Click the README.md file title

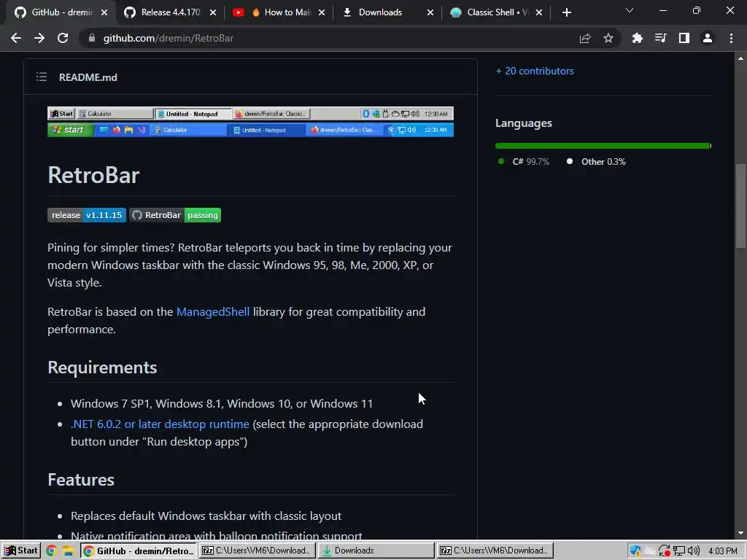point(88,77)
